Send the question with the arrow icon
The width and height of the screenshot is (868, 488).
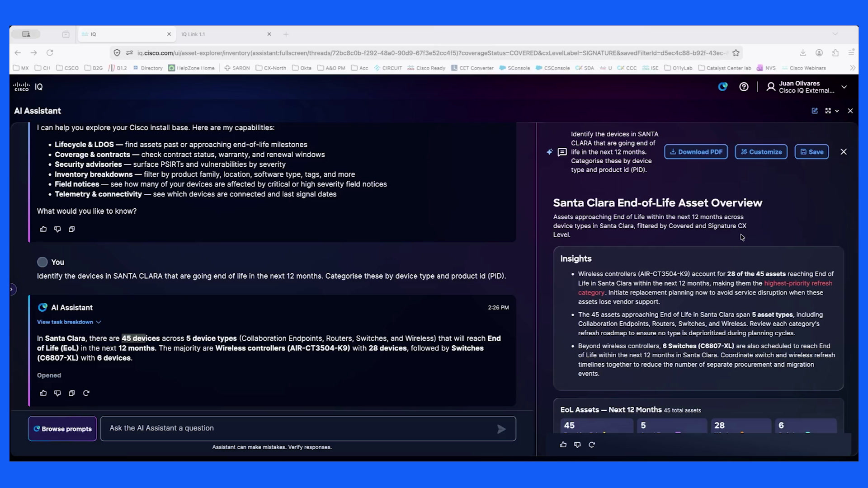[x=501, y=429]
